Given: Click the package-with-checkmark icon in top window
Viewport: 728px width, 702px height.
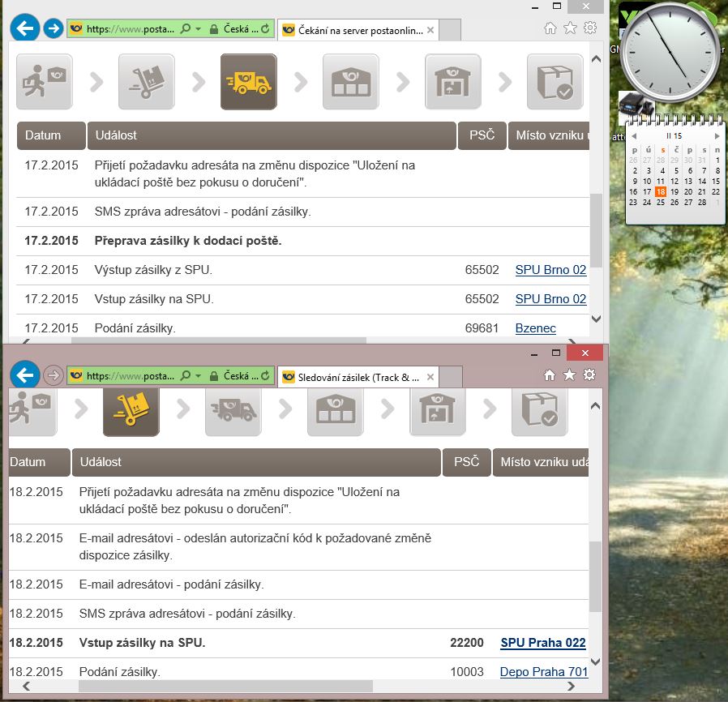Looking at the screenshot, I should click(x=555, y=82).
